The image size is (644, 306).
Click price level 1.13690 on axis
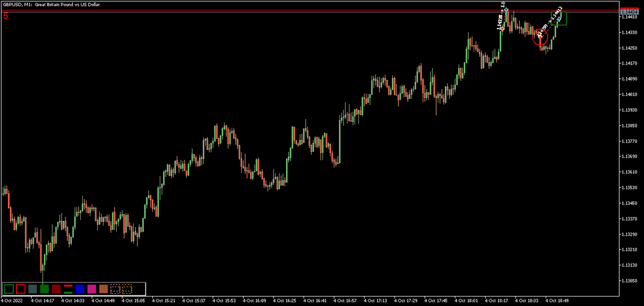630,156
